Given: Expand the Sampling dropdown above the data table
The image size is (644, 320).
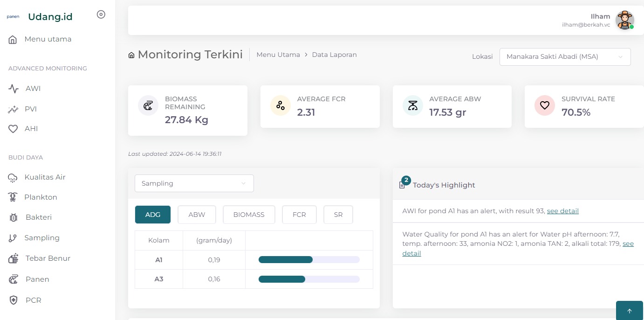Looking at the screenshot, I should point(194,183).
